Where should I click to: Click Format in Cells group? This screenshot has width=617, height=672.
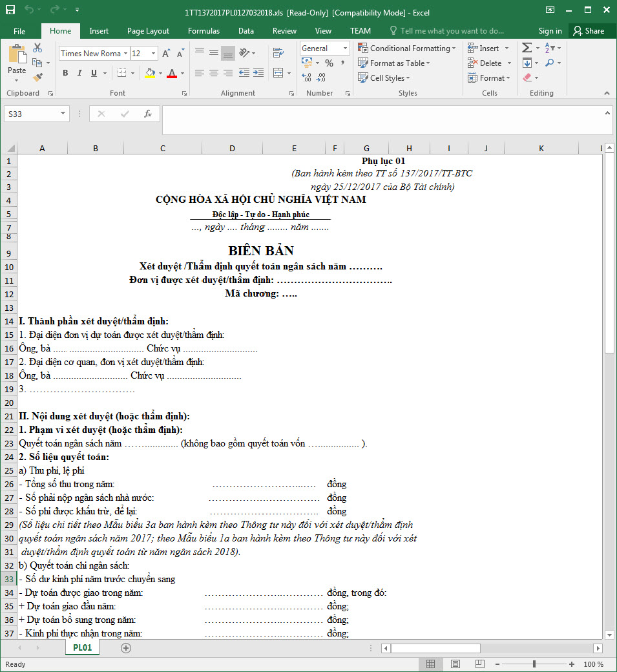pos(489,78)
